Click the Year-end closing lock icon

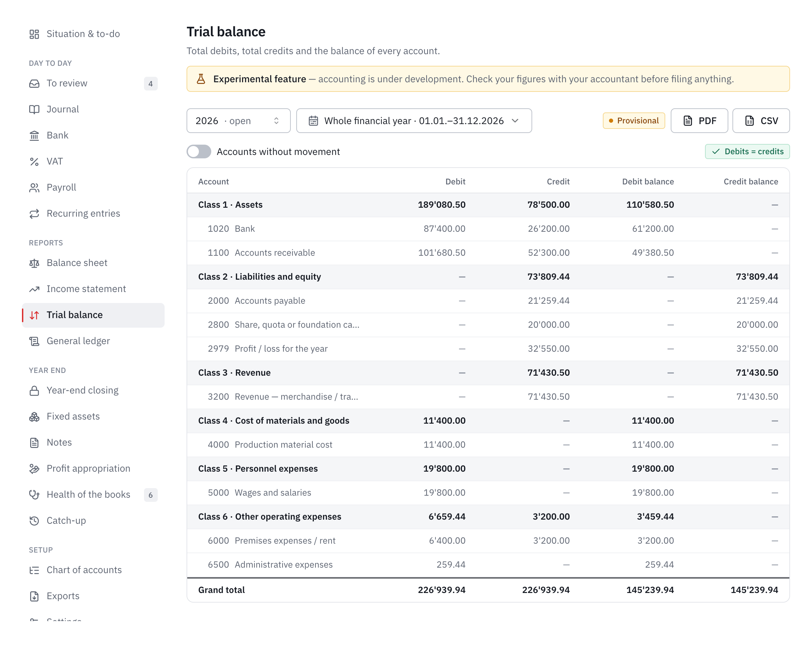point(34,390)
